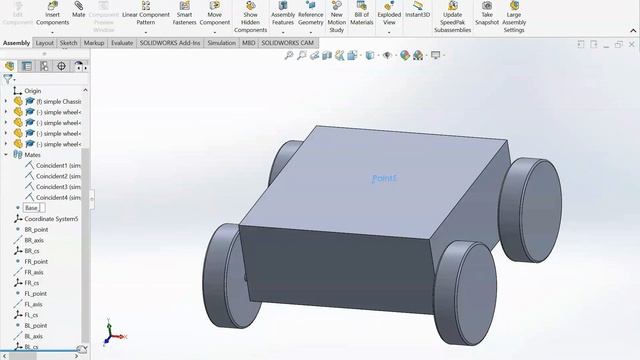Toggle Hide/Show Items eye icon
Viewport: 640px width, 360px height.
pos(387,56)
